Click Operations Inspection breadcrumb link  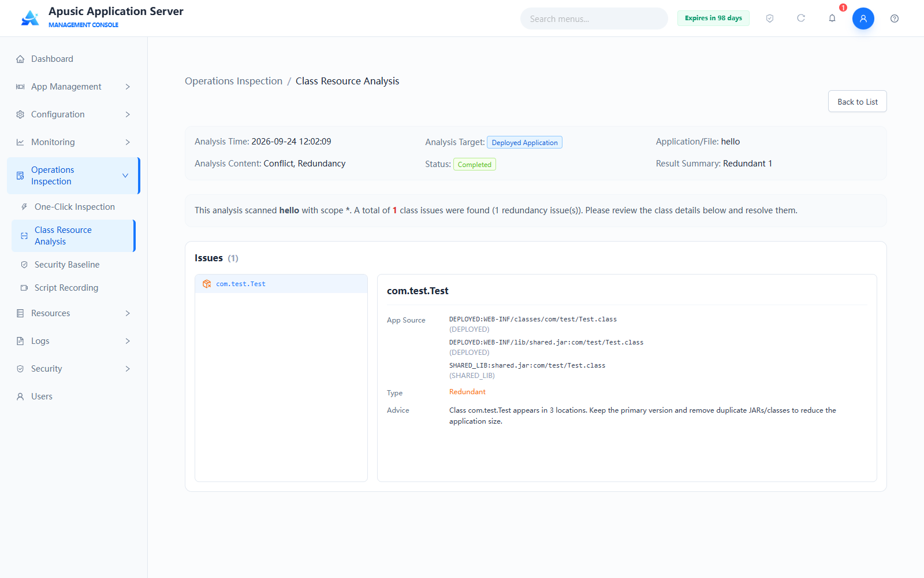click(233, 81)
